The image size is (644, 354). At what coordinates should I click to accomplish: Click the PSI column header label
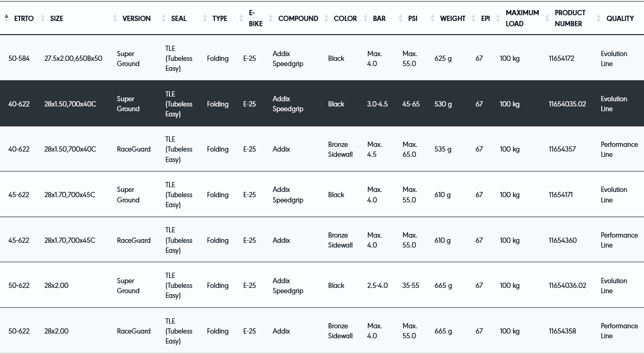click(x=413, y=18)
